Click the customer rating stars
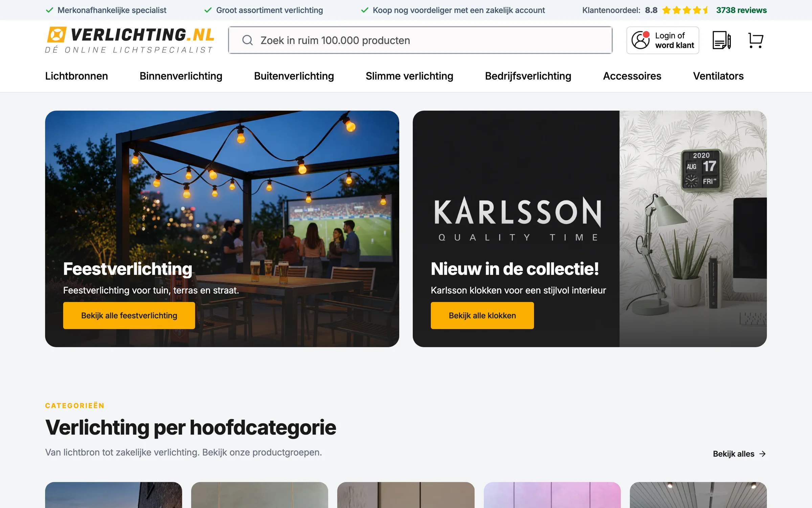 [685, 10]
